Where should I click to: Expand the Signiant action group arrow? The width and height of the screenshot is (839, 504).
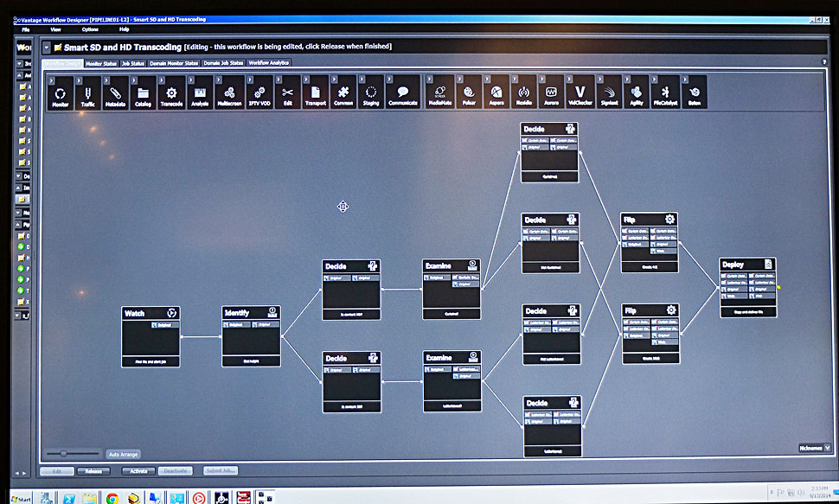tap(600, 80)
